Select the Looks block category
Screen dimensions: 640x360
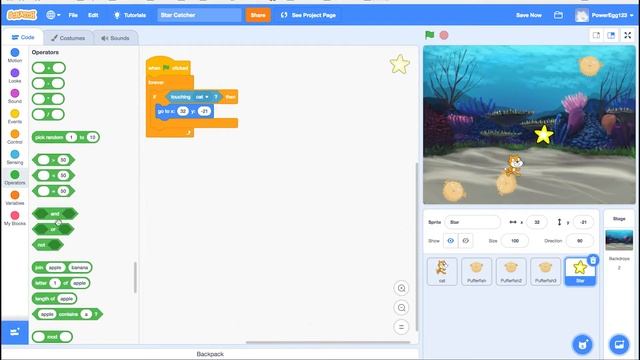pyautogui.click(x=15, y=76)
